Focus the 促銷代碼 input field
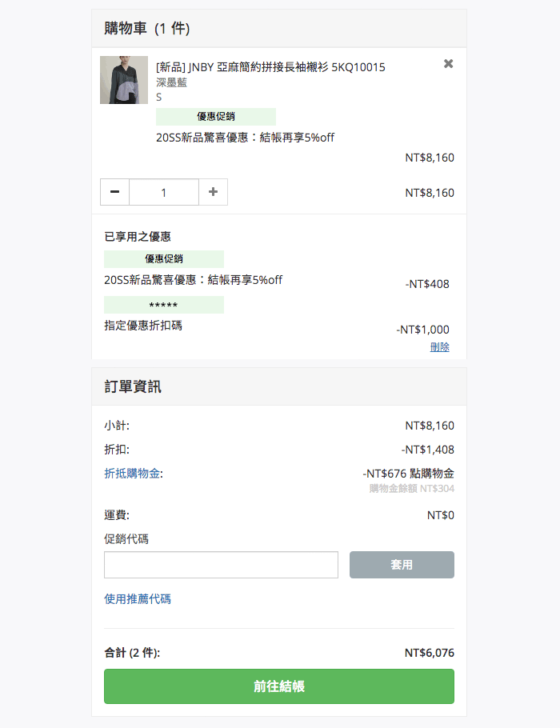The image size is (560, 728). [x=221, y=565]
